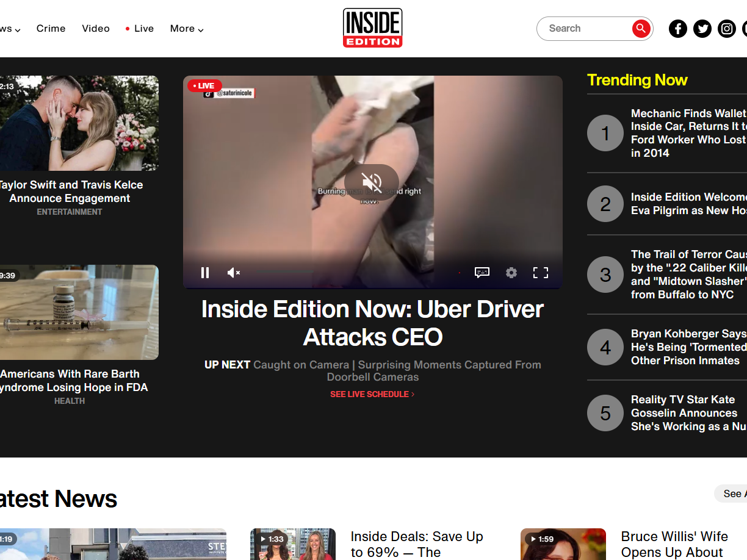This screenshot has width=747, height=560.
Task: Open Inside Edition Instagram icon
Action: click(727, 29)
